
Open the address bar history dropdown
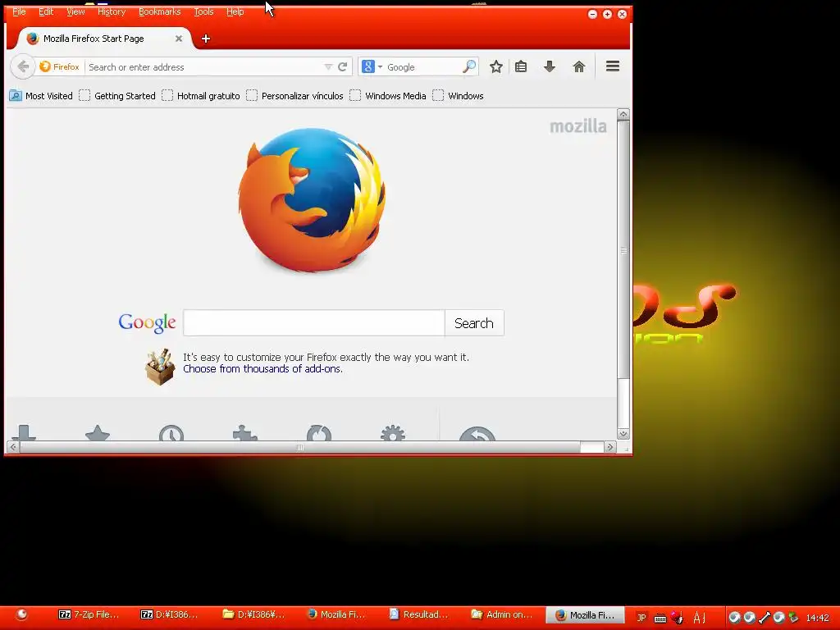[328, 67]
